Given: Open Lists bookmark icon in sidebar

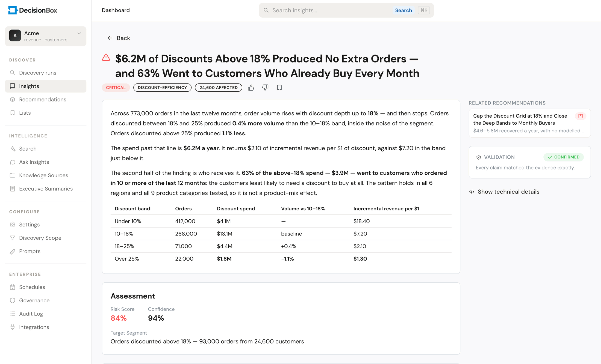Looking at the screenshot, I should (x=13, y=113).
